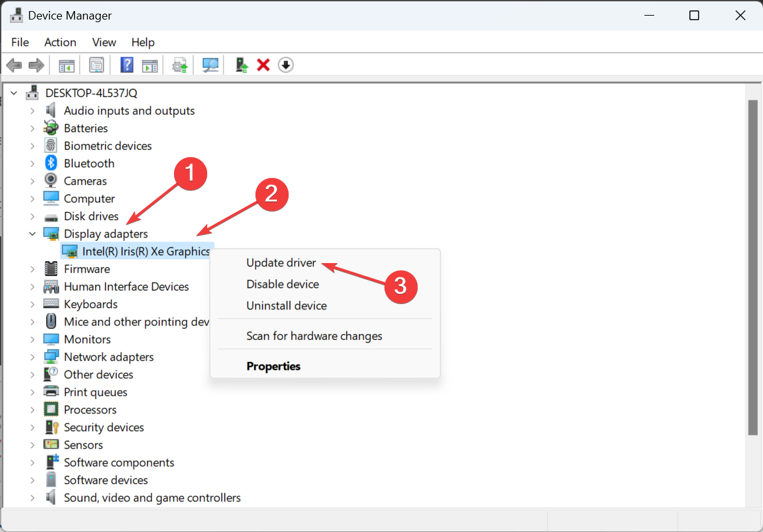Click the Biometric devices fingerprint icon
Viewport: 763px width, 532px height.
[x=51, y=145]
